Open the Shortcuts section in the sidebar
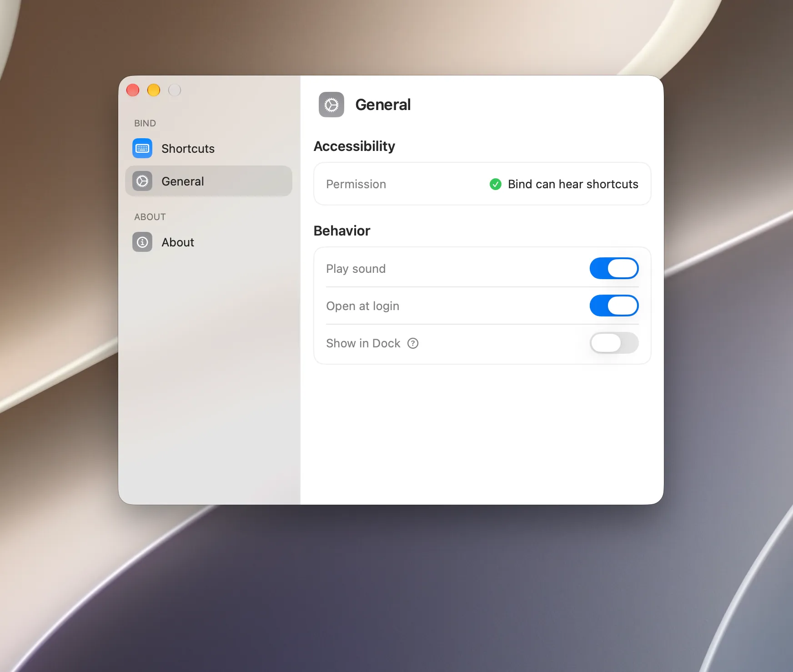 (x=209, y=148)
